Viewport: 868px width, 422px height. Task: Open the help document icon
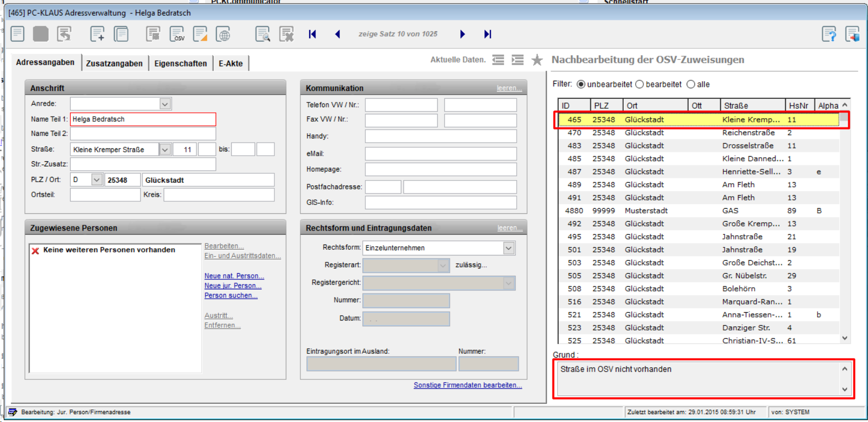tap(829, 34)
